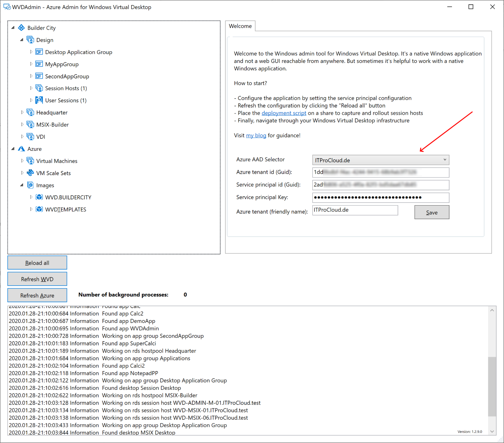Click the Azure tenant friendly name field
The height and width of the screenshot is (443, 504).
(355, 210)
